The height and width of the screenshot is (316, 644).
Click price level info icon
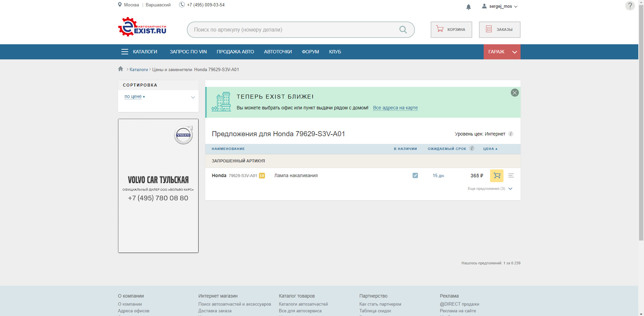point(511,134)
